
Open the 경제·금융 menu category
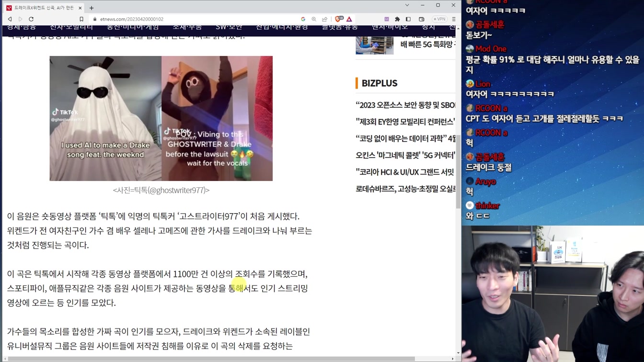click(x=22, y=27)
